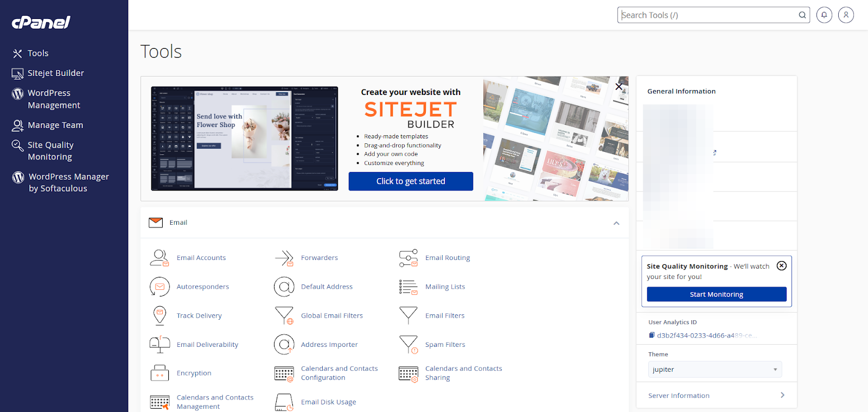The image size is (868, 412).
Task: Open Sitejet Builder in the sidebar
Action: 56,73
